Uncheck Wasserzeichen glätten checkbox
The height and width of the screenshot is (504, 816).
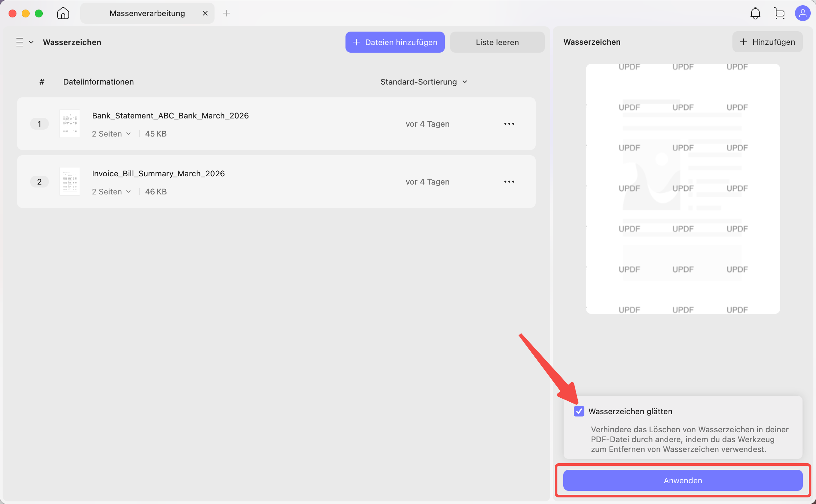point(579,411)
